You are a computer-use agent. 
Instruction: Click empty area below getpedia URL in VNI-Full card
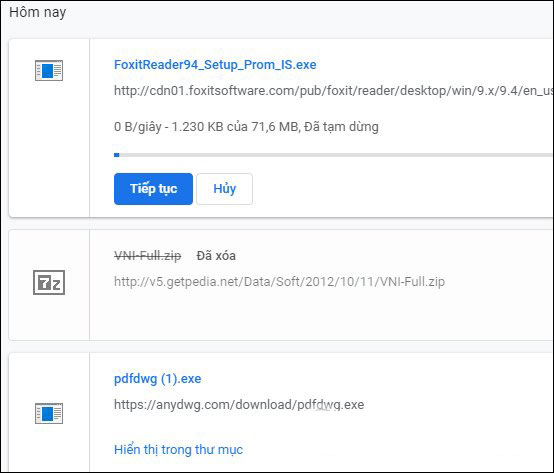point(318,314)
